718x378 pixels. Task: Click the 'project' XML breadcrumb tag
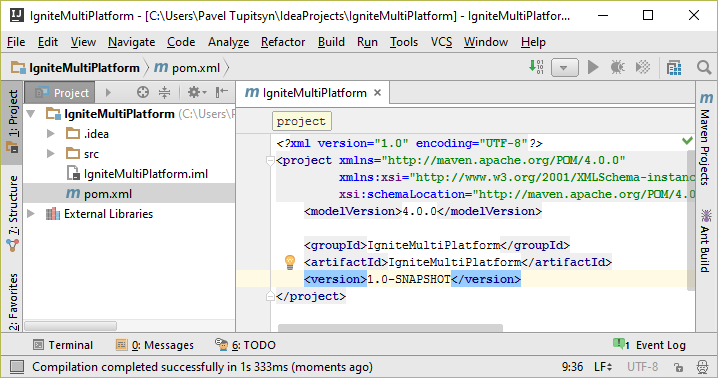pos(301,121)
